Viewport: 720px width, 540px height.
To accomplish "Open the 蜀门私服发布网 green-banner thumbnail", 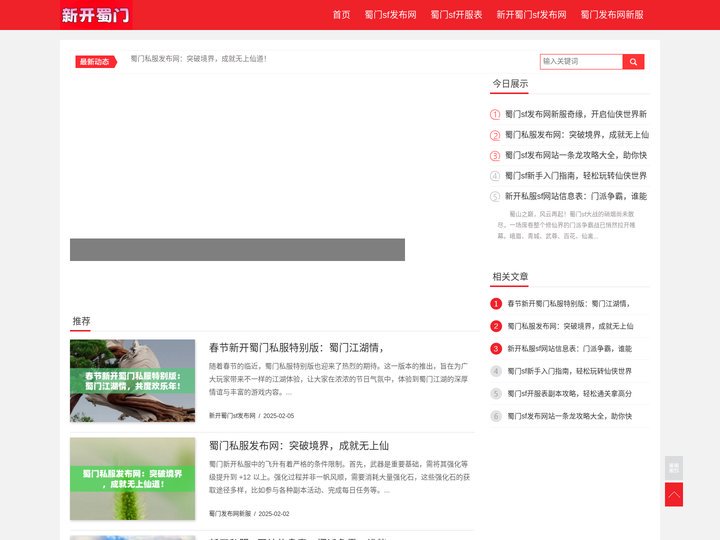I will pos(132,478).
